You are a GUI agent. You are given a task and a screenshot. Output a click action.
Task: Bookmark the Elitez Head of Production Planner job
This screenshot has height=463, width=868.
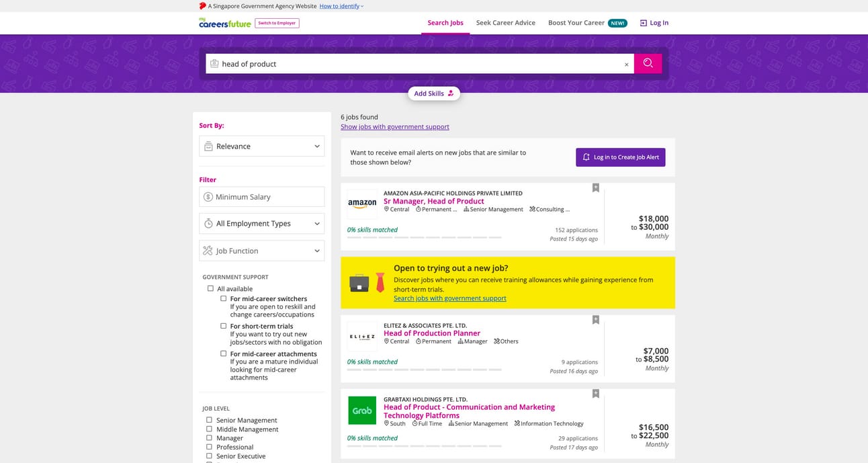coord(595,320)
